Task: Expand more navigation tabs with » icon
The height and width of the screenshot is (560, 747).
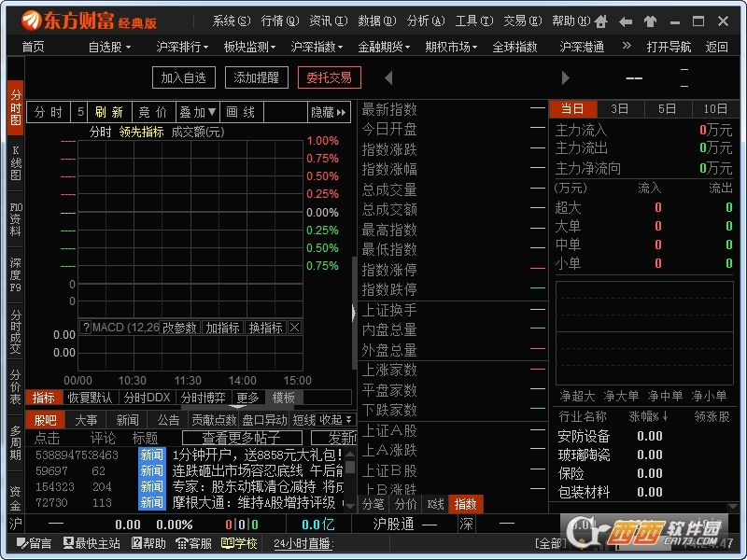Action: (x=627, y=46)
